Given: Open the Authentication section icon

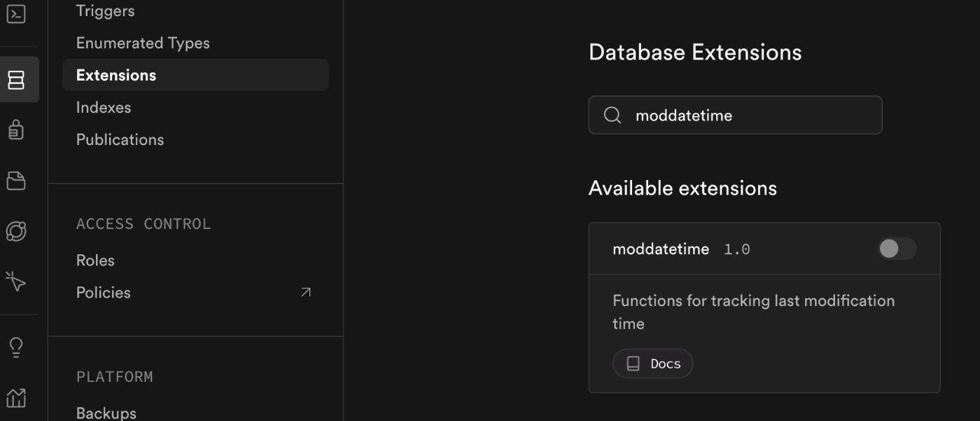Looking at the screenshot, I should tap(15, 130).
